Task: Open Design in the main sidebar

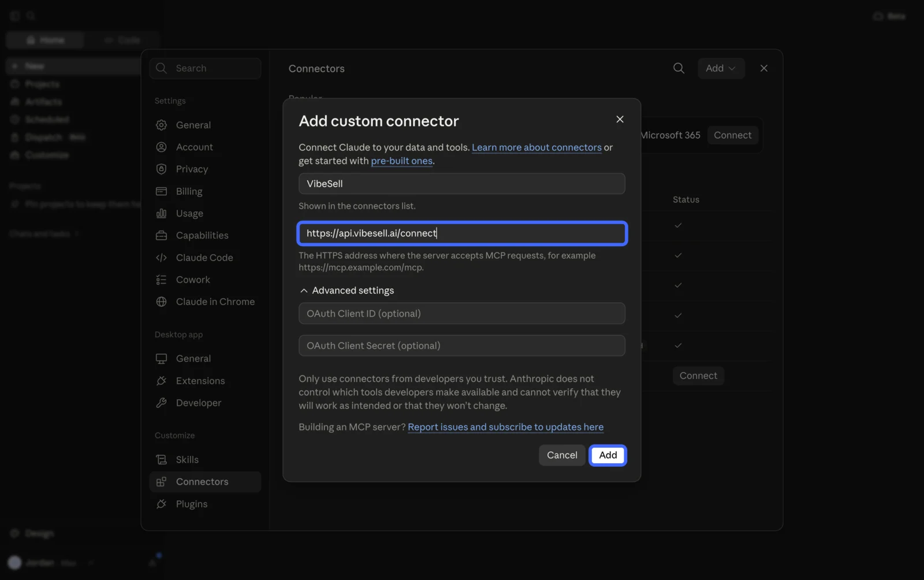Action: pyautogui.click(x=39, y=533)
